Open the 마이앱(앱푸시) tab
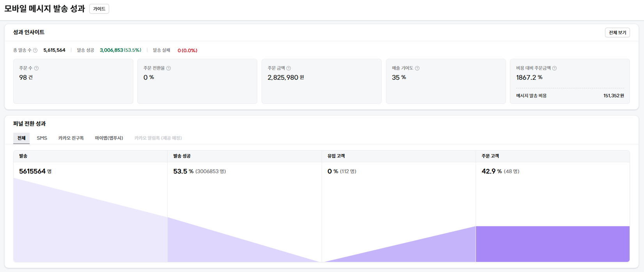Screen dimensions: 644x272 pos(109,138)
